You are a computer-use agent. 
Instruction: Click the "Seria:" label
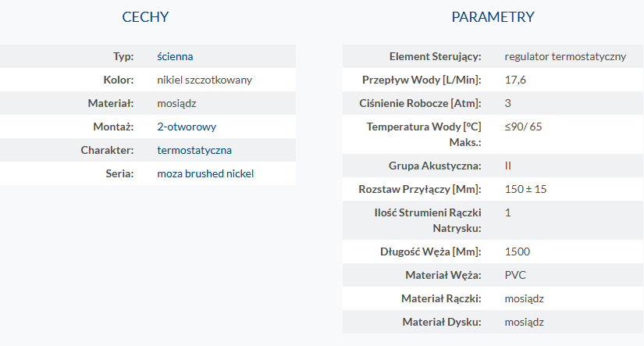click(x=119, y=173)
